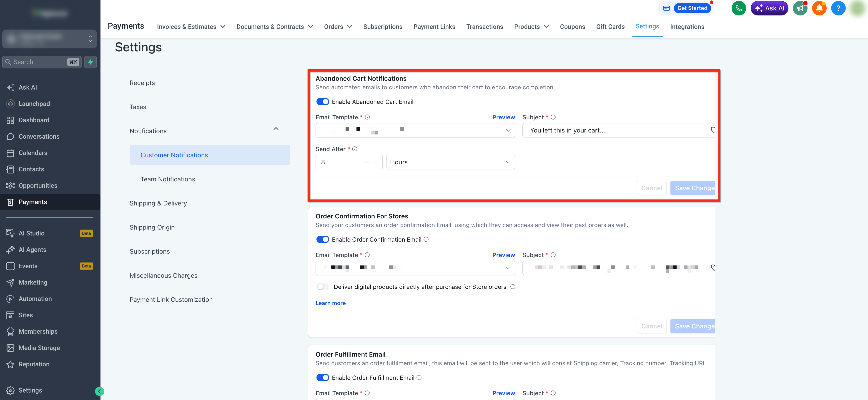Open Ask AI in the left sidebar
The height and width of the screenshot is (400, 868).
click(28, 87)
